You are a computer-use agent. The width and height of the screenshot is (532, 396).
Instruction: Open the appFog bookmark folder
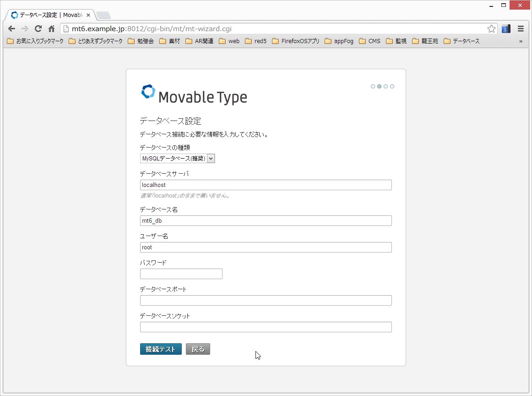click(339, 41)
